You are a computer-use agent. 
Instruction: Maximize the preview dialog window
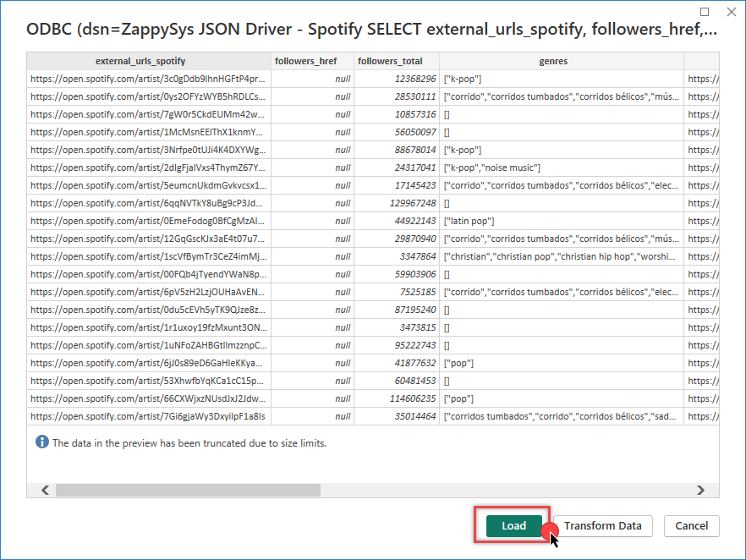(705, 12)
